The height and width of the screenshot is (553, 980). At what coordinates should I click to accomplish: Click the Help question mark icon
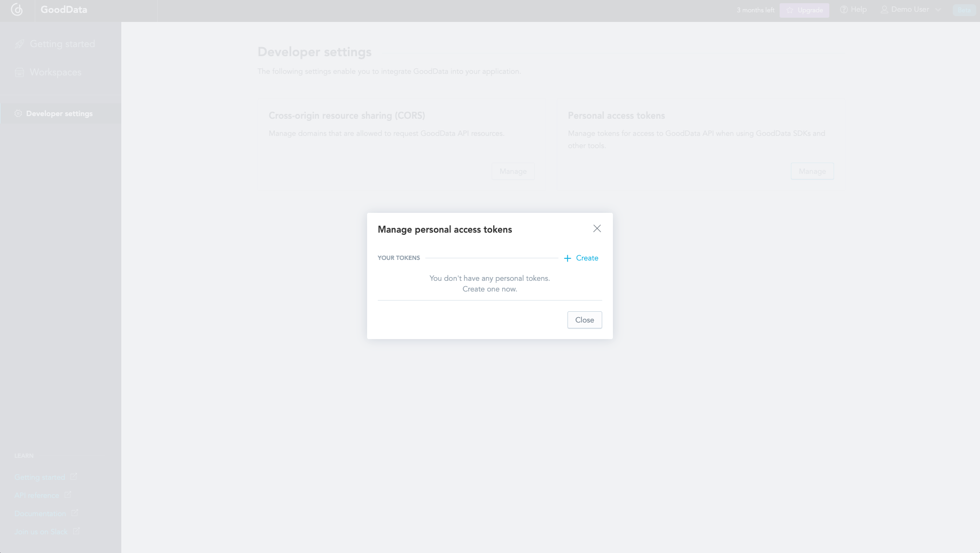(844, 10)
